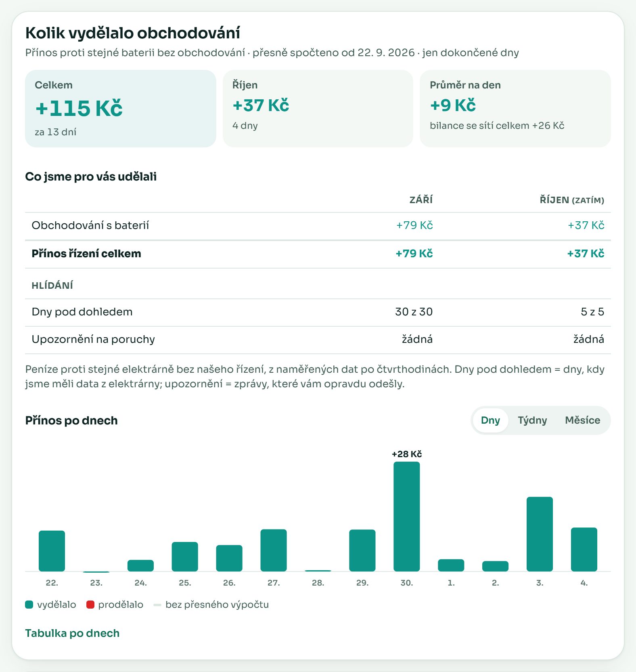Click the chart bar for day 30.
The image size is (636, 672).
click(x=407, y=517)
